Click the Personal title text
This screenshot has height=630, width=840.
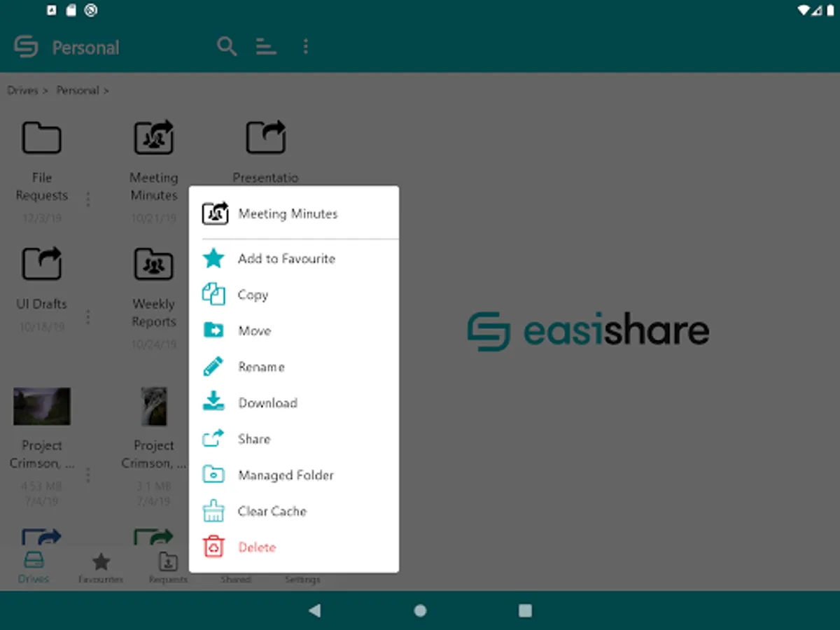tap(85, 48)
